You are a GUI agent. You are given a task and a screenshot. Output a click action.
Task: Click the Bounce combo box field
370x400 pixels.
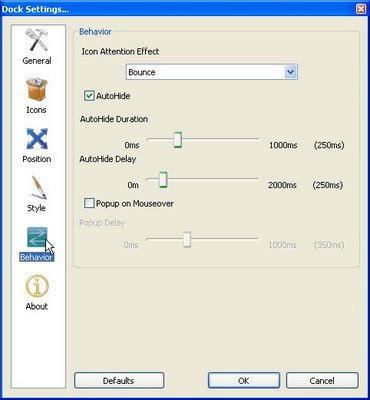pyautogui.click(x=212, y=72)
